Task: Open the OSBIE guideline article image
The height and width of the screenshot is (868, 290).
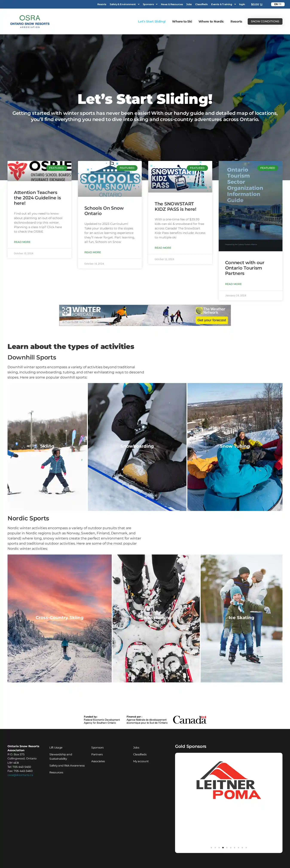Action: click(40, 171)
